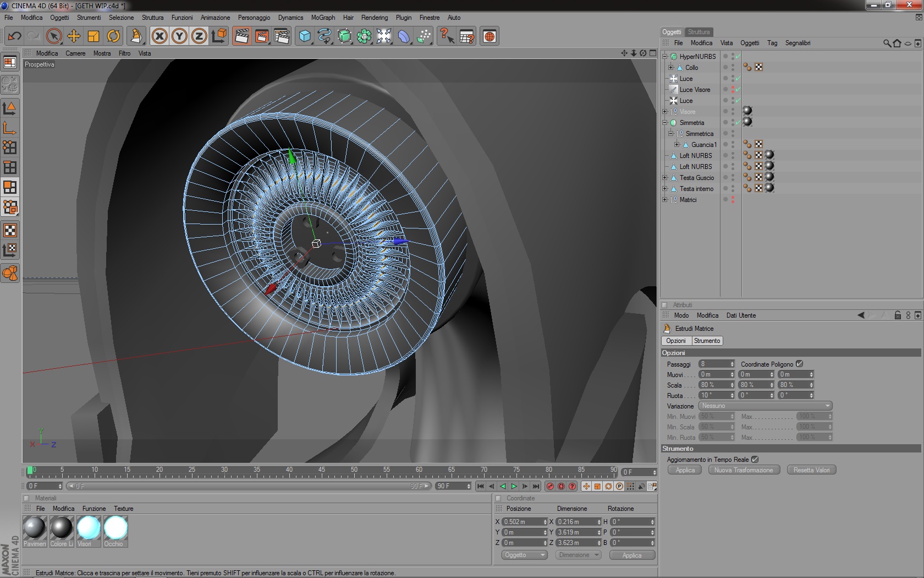The width and height of the screenshot is (924, 578).
Task: Open the Variazione dropdown
Action: click(x=765, y=406)
